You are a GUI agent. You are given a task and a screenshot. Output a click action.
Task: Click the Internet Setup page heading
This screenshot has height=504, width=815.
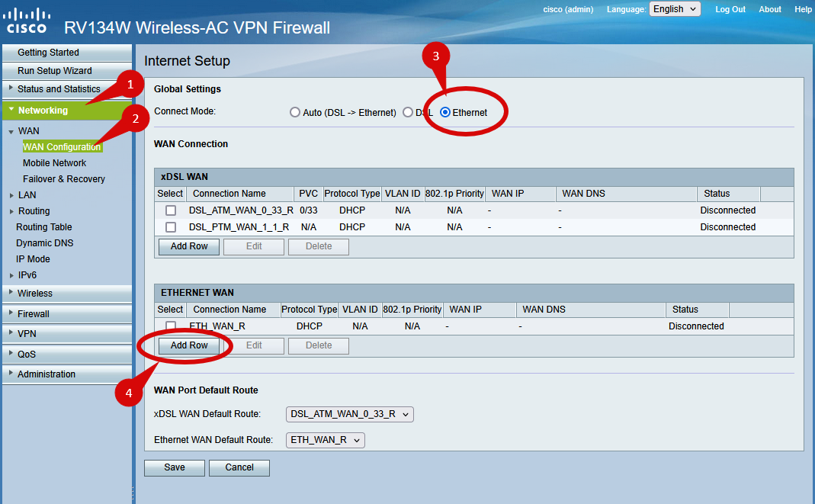[x=187, y=61]
